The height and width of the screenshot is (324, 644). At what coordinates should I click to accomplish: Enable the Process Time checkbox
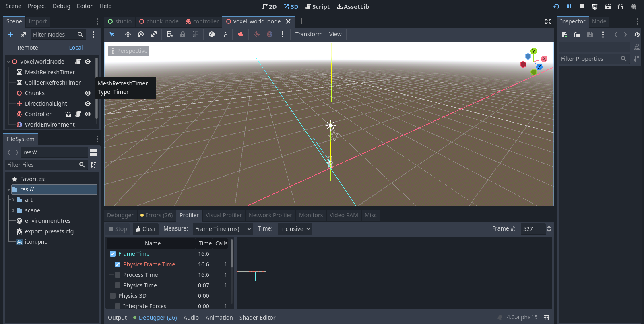point(118,275)
